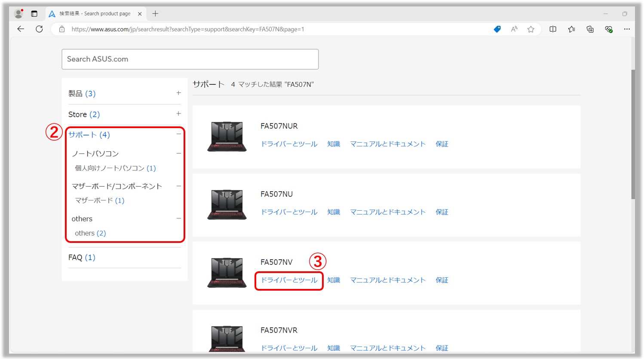This screenshot has height=359, width=644.
Task: Click the FA507NUR laptop thumbnail
Action: pyautogui.click(x=227, y=137)
